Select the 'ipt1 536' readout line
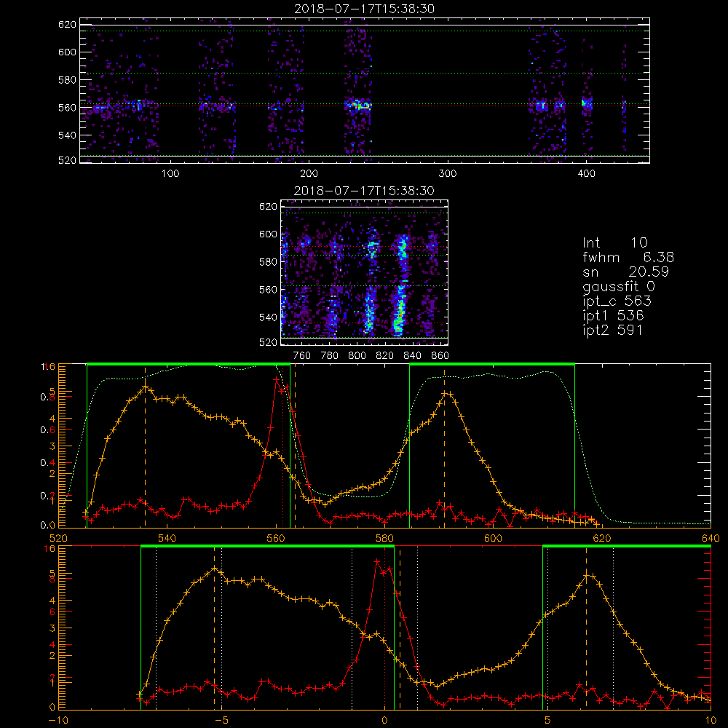The image size is (728, 728). pos(613,316)
